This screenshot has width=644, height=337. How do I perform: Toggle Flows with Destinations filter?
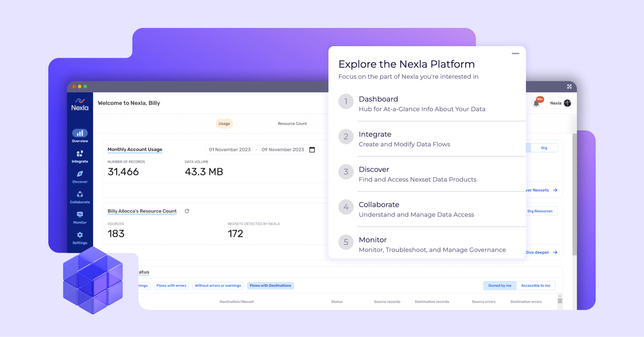click(270, 285)
